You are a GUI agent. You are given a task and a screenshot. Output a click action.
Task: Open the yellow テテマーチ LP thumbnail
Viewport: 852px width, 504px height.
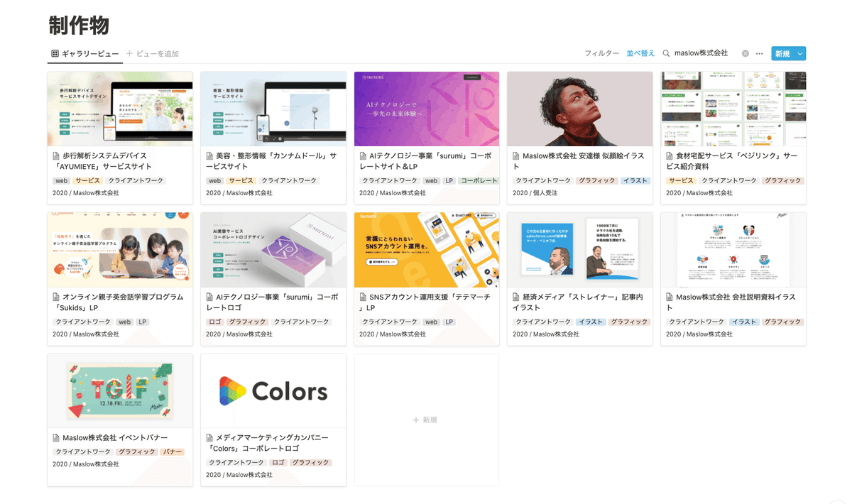click(x=427, y=250)
